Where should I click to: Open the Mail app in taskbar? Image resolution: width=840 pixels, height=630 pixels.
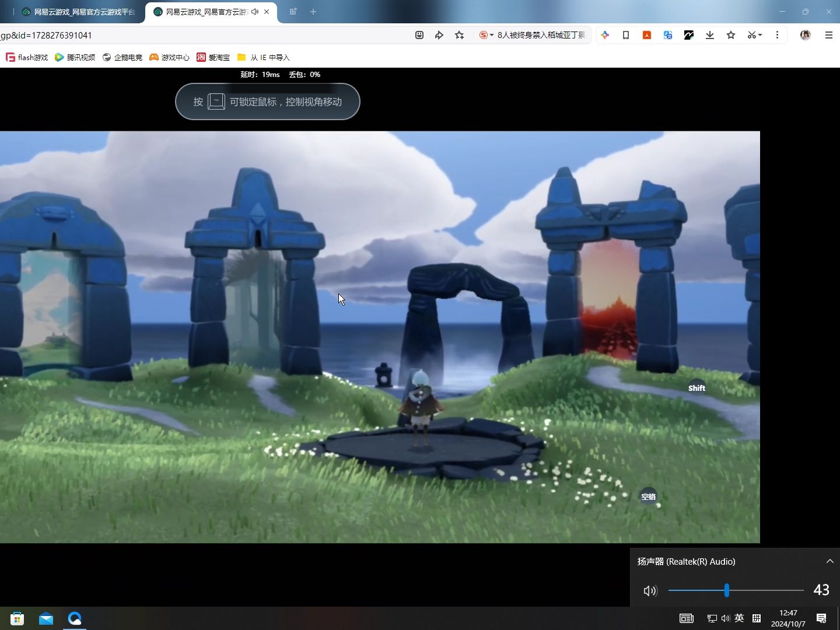46,618
